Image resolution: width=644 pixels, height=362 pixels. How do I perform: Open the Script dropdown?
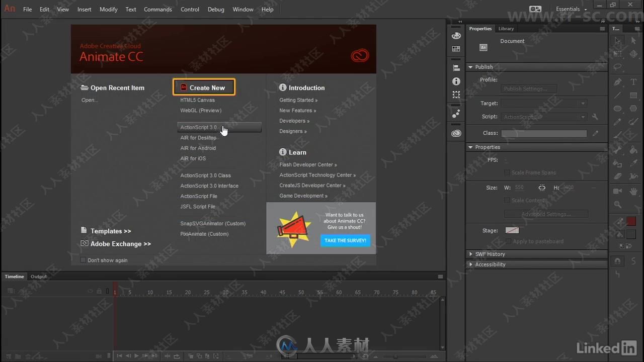click(544, 117)
